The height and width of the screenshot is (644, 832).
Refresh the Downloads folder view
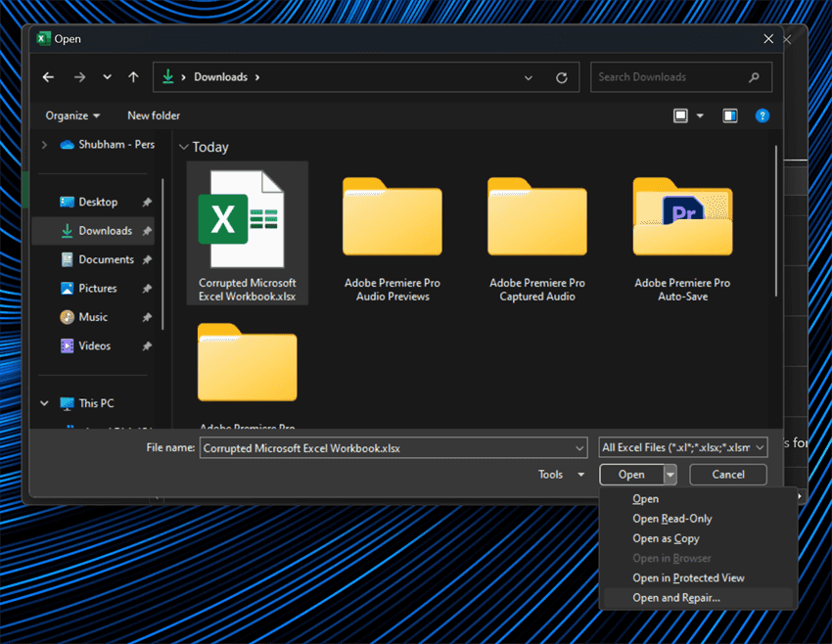(562, 78)
